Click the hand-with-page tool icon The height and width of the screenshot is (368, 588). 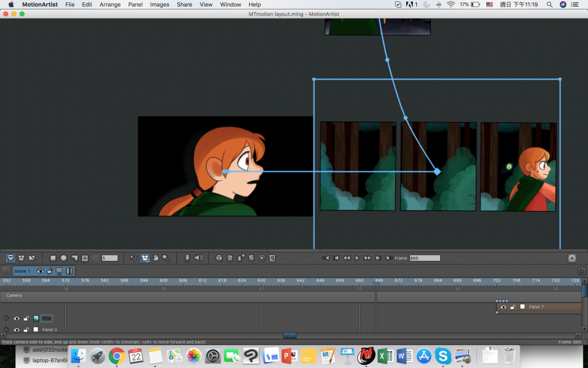pyautogui.click(x=230, y=258)
